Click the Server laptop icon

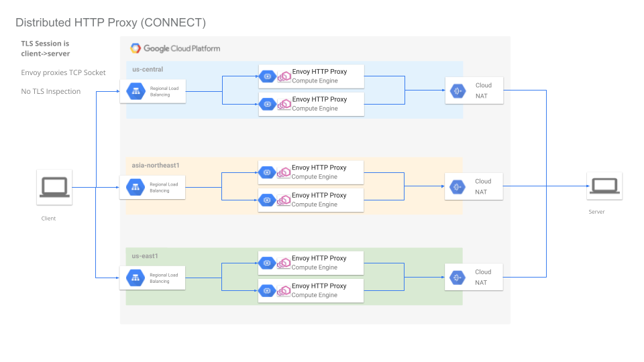click(x=604, y=187)
